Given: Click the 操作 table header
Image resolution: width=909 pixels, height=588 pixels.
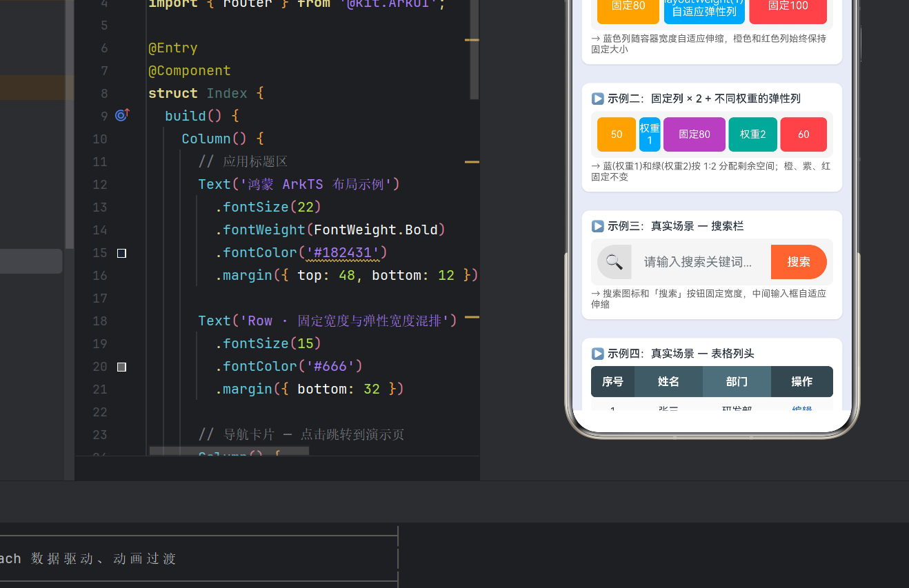Looking at the screenshot, I should tap(802, 381).
